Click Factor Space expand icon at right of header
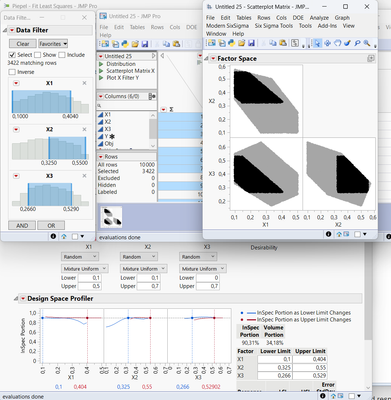The height and width of the screenshot is (400, 391). coord(371,58)
